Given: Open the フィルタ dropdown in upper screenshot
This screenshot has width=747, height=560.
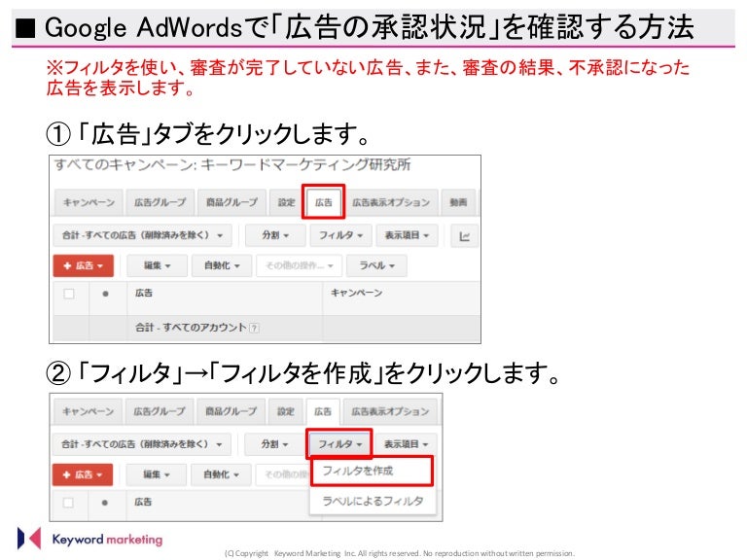Looking at the screenshot, I should coord(340,235).
